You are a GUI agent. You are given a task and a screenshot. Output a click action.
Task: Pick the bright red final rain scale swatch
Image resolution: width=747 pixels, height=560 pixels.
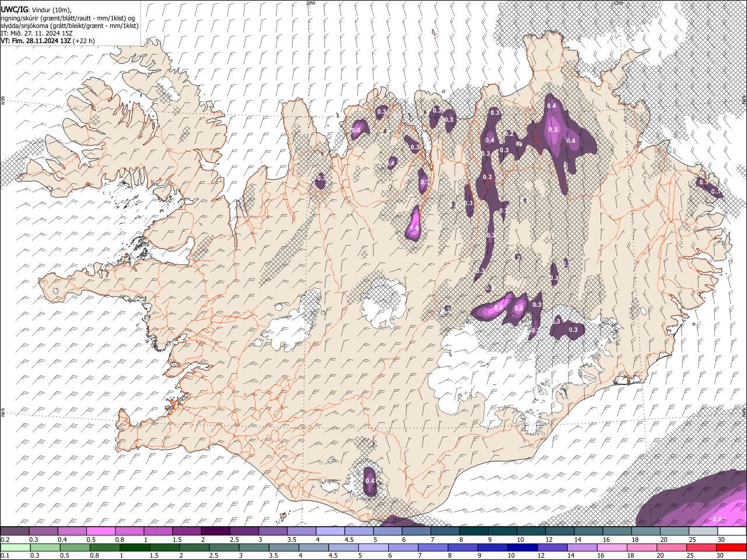coord(732,547)
